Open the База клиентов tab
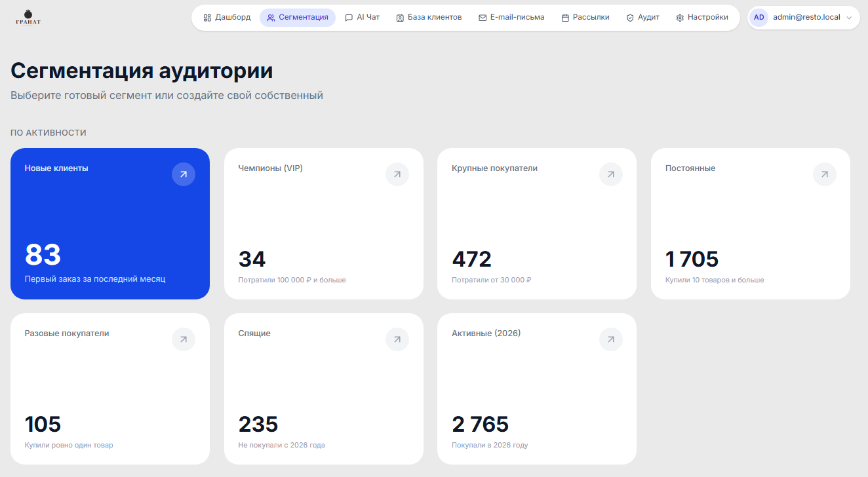868x477 pixels. [x=429, y=18]
